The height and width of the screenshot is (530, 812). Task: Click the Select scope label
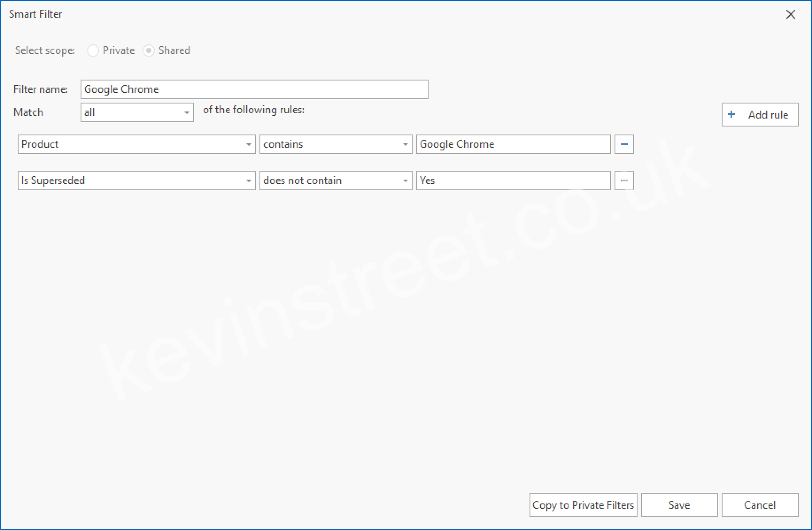point(45,50)
